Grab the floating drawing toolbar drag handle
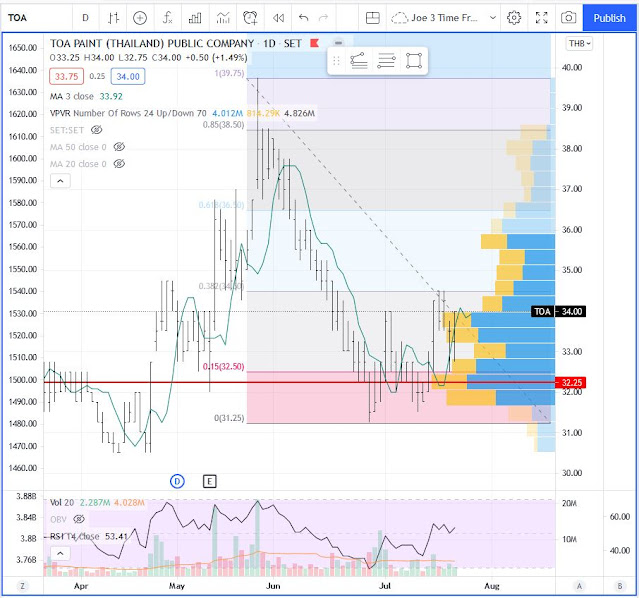Image resolution: width=639 pixels, height=598 pixels. tap(336, 61)
